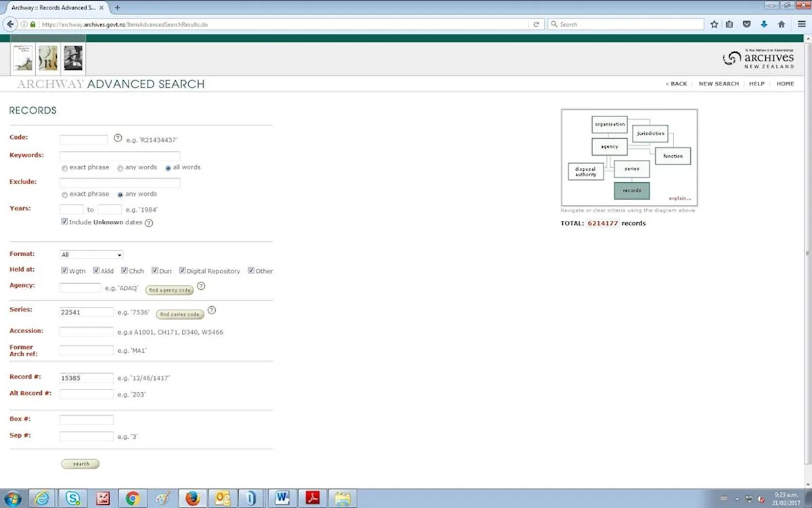Click the search button below the form
The width and height of the screenshot is (812, 508).
(81, 464)
